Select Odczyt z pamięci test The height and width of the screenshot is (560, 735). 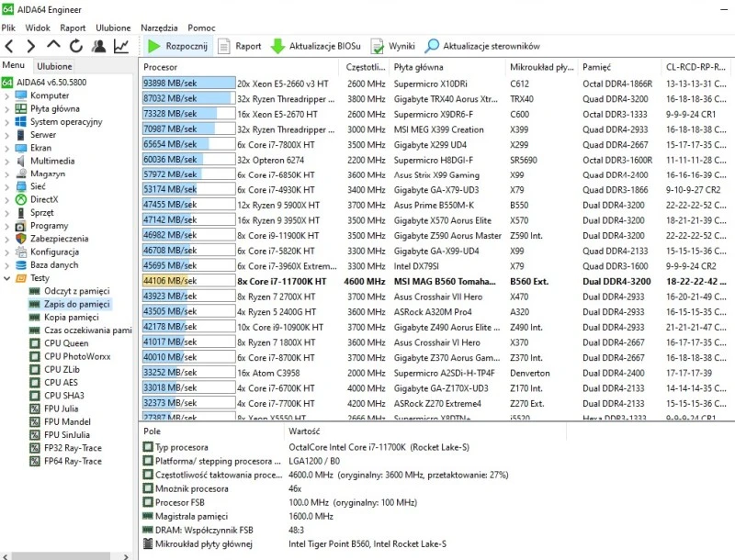[x=77, y=291]
